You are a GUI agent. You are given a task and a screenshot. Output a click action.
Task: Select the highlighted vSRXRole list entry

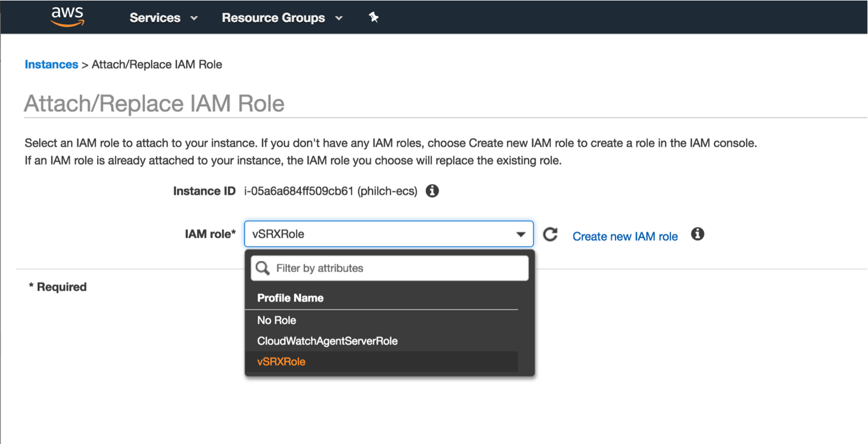pyautogui.click(x=281, y=361)
